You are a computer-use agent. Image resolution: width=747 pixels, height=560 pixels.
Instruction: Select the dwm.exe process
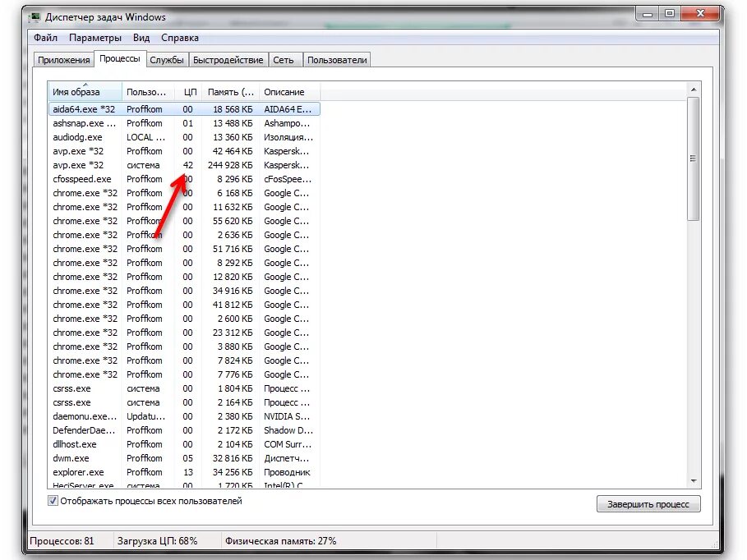(184, 458)
